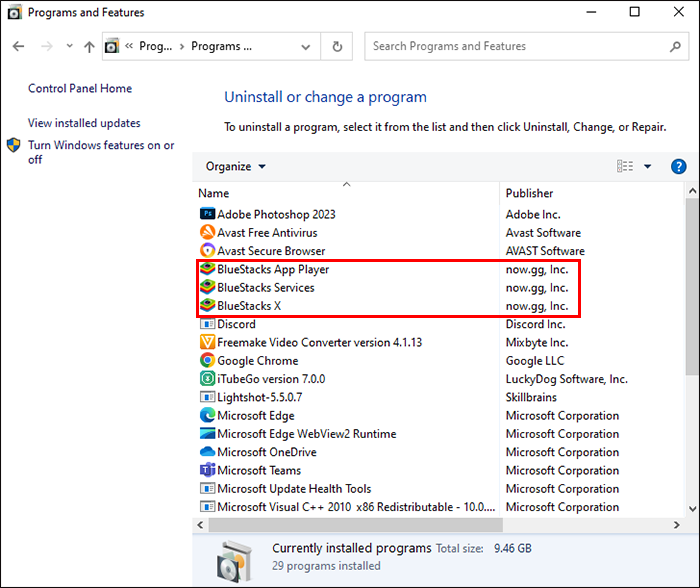700x588 pixels.
Task: Open Turn Windows features on or off
Action: (x=101, y=152)
